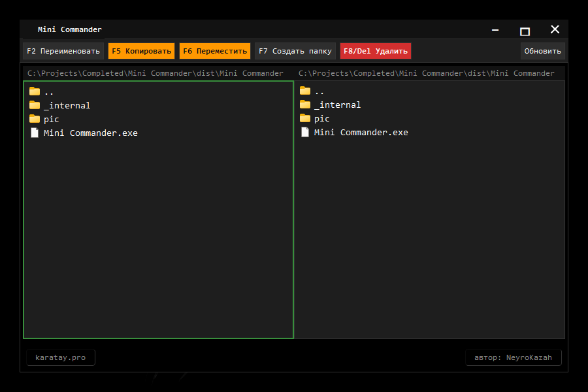Click the F8/Del Удалить button
588x392 pixels.
pyautogui.click(x=376, y=51)
